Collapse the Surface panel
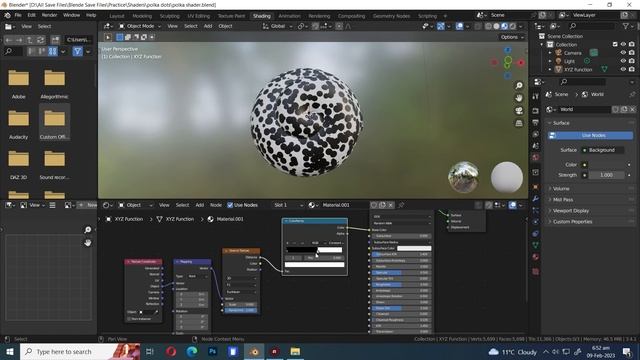Image resolution: width=640 pixels, height=360 pixels. click(560, 123)
